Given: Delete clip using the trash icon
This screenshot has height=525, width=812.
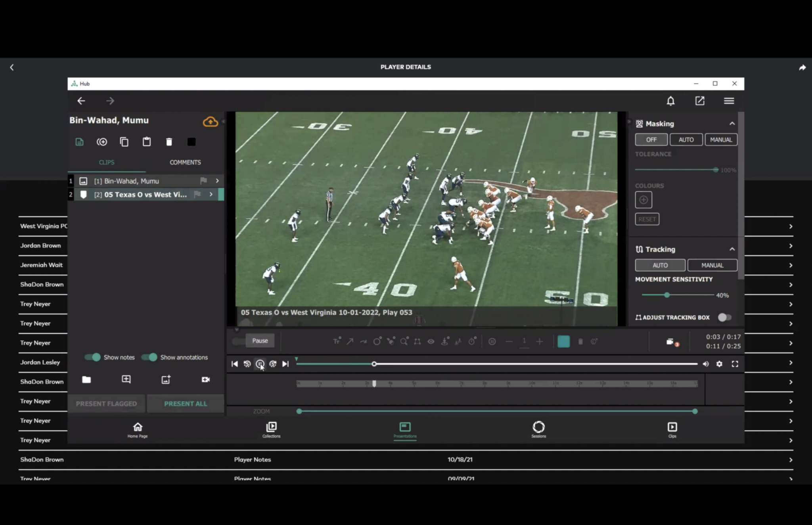Looking at the screenshot, I should pyautogui.click(x=169, y=142).
